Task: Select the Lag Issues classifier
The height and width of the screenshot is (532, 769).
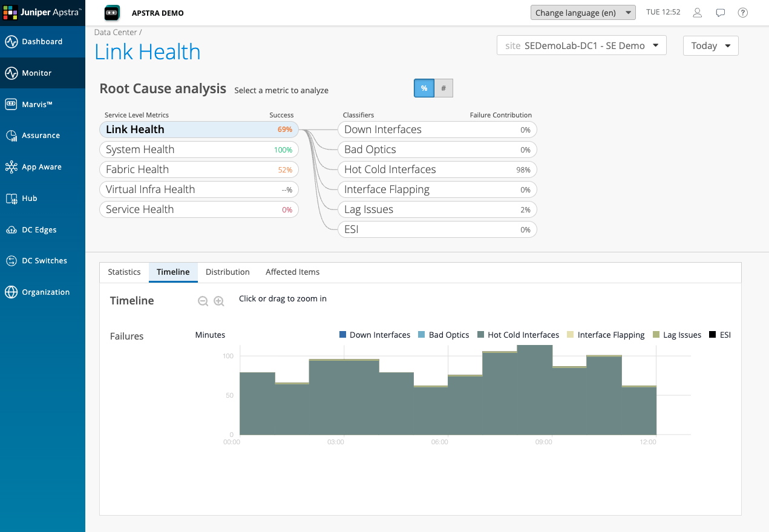Action: pyautogui.click(x=437, y=209)
